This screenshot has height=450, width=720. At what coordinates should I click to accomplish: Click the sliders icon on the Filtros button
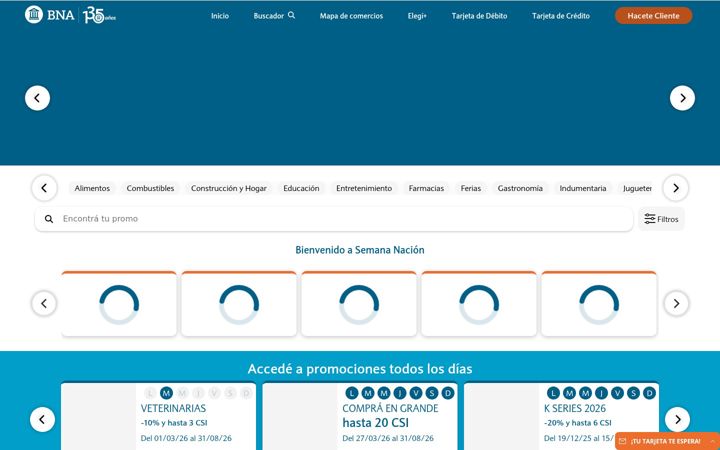click(x=649, y=219)
